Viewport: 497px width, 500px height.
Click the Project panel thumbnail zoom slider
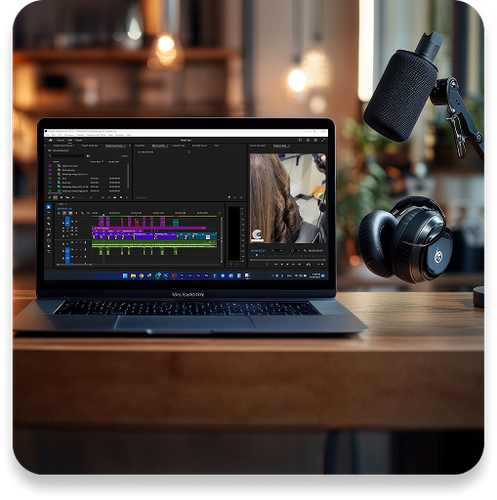click(x=80, y=198)
